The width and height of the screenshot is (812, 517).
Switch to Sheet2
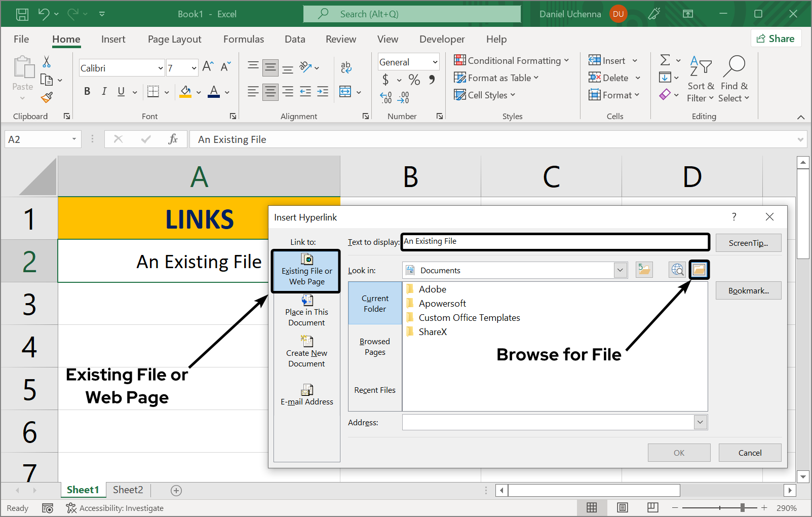[128, 490]
